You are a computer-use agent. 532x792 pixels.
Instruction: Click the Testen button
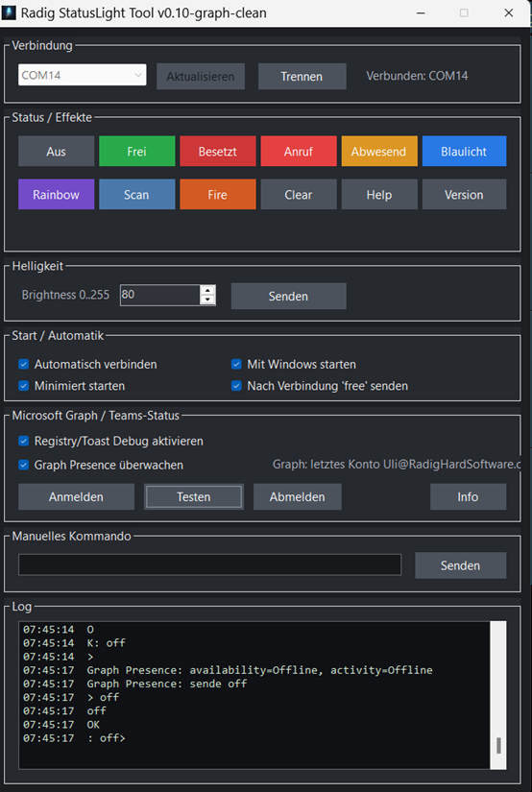[194, 496]
